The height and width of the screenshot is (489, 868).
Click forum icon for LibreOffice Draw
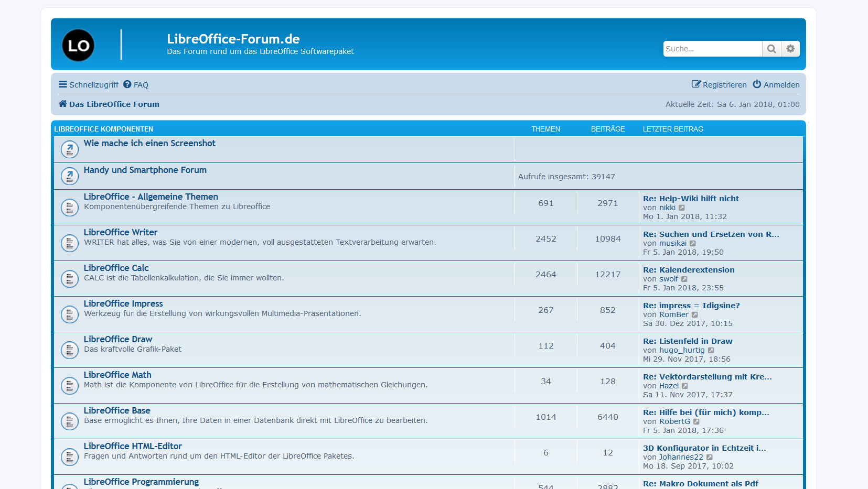click(70, 350)
